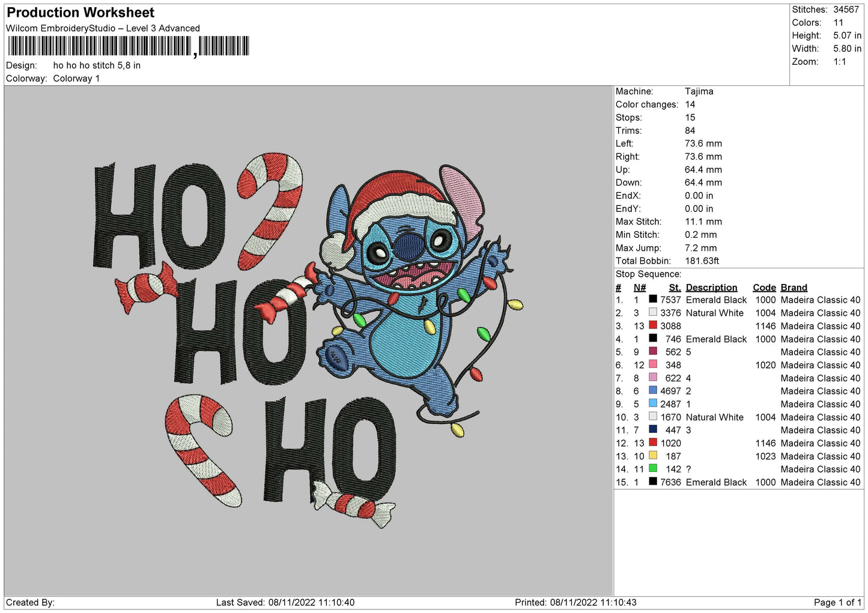Click the yellow swatch in stop row 13
Screen dimensions: 868x613
point(652,456)
